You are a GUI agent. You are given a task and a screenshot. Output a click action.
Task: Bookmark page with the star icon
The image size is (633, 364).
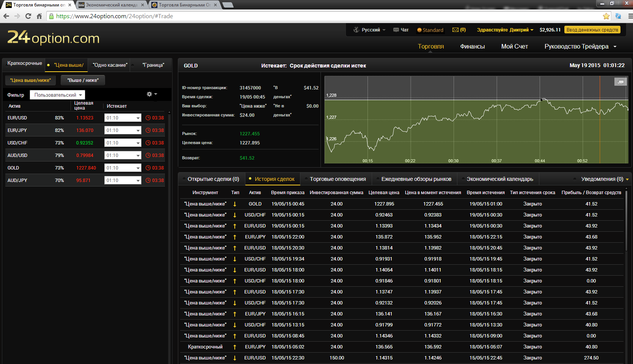606,16
